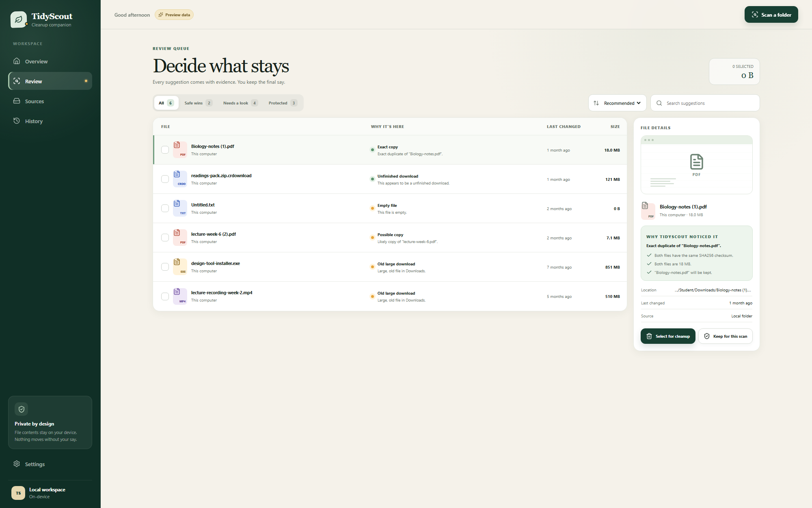Show the Protected tab
Screen dimensions: 812x508
pos(283,103)
